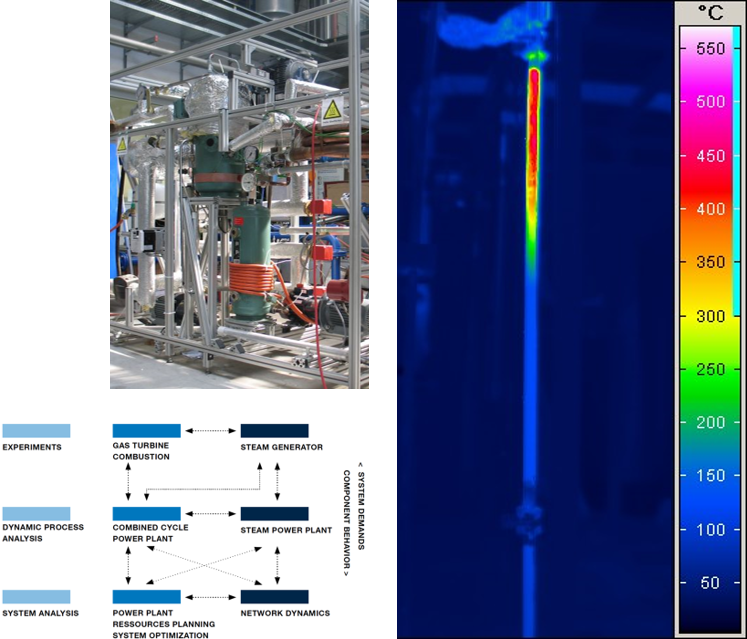Click the Experiments light blue legend bar

point(36,431)
